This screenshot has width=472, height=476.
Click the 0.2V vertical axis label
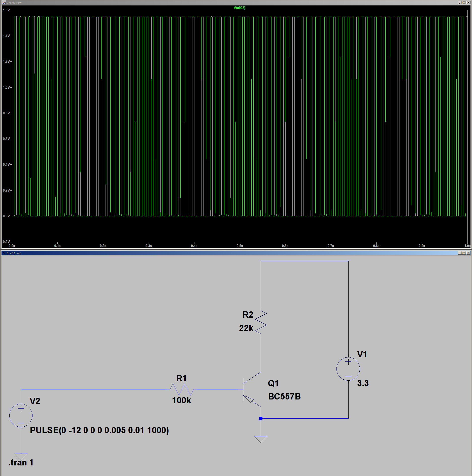point(6,190)
